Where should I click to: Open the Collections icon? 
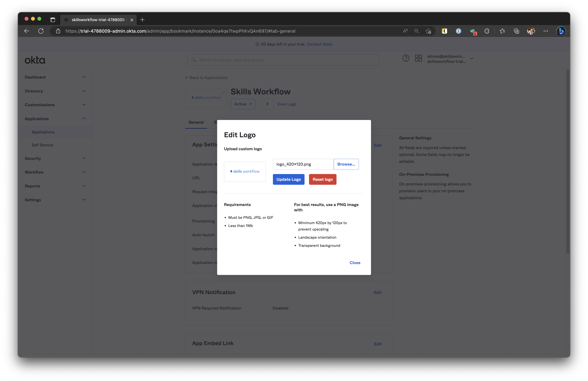pyautogui.click(x=516, y=31)
